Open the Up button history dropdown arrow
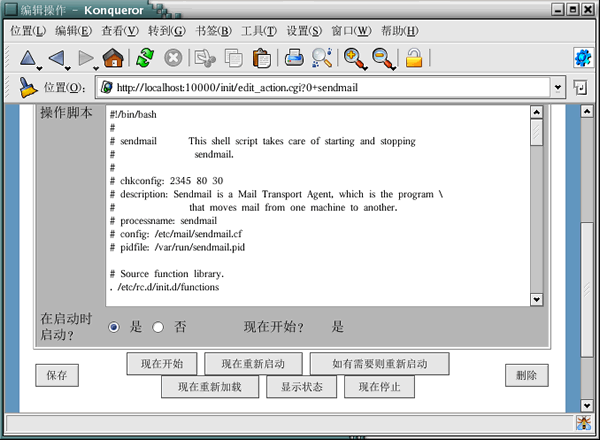The height and width of the screenshot is (440, 600). 39,68
